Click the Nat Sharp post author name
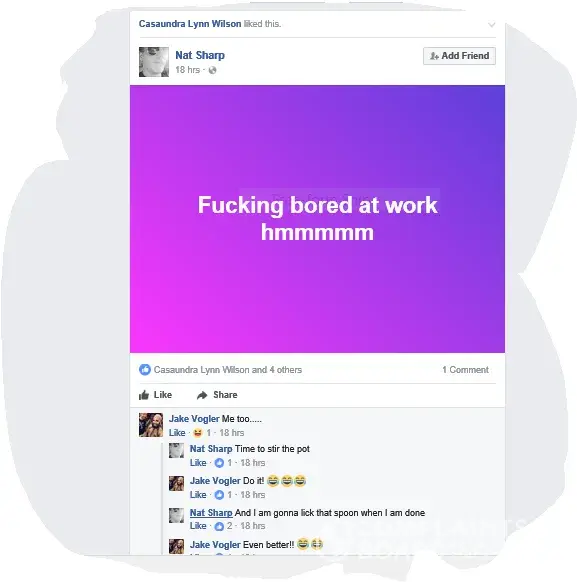Viewport: 577px width, 582px height. [x=200, y=55]
